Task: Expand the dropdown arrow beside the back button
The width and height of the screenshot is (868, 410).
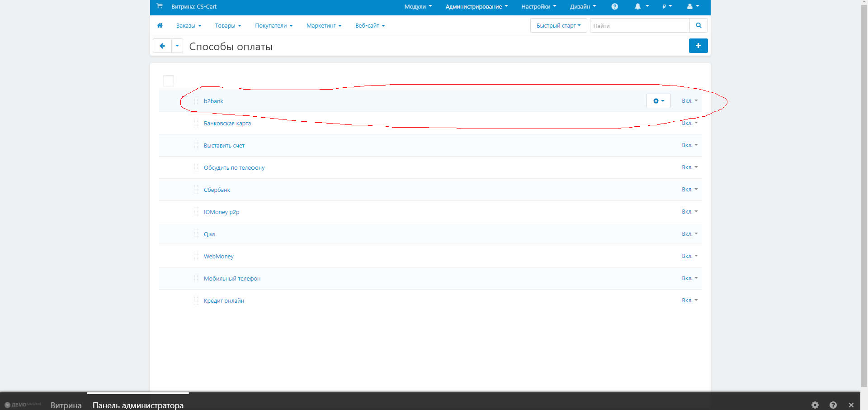Action: point(177,46)
